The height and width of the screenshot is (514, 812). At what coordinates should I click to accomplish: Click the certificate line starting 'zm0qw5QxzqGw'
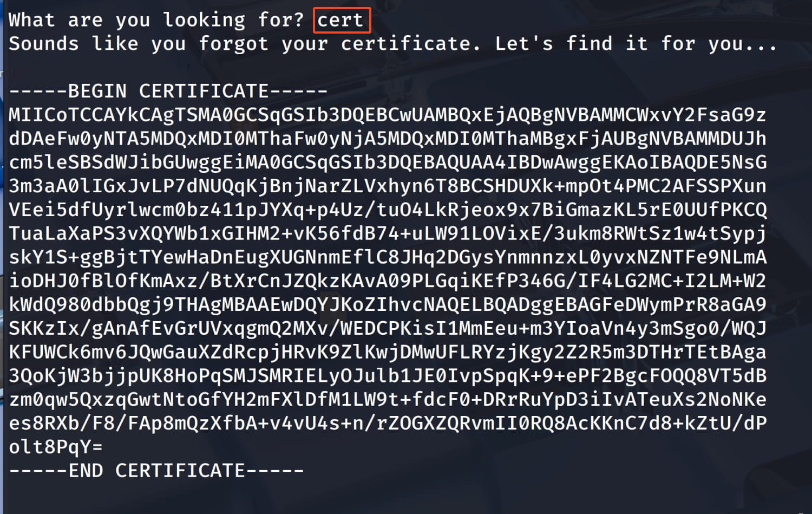pyautogui.click(x=388, y=399)
